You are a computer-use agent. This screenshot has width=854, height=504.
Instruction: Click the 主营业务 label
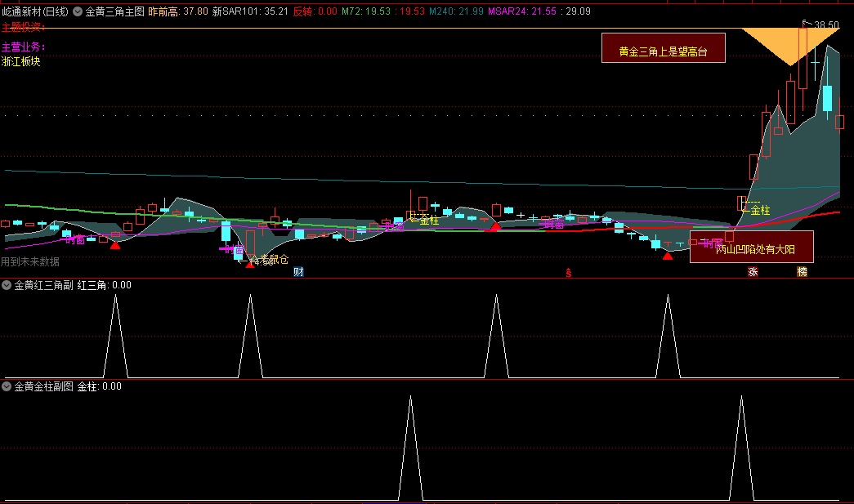(x=24, y=47)
